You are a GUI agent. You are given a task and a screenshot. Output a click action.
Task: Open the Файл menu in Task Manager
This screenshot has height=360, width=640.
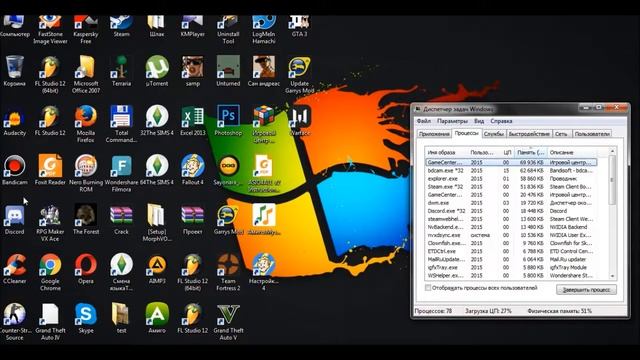(x=424, y=121)
